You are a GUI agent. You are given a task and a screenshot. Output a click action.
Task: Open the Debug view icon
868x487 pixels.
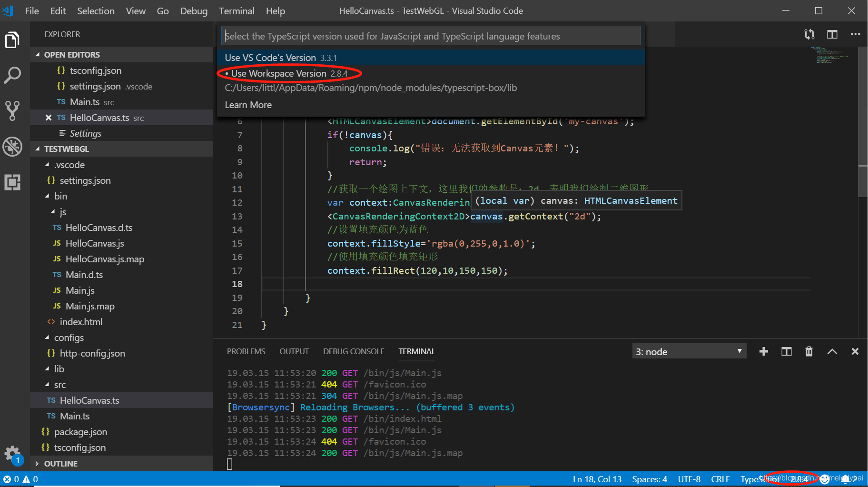click(x=12, y=147)
